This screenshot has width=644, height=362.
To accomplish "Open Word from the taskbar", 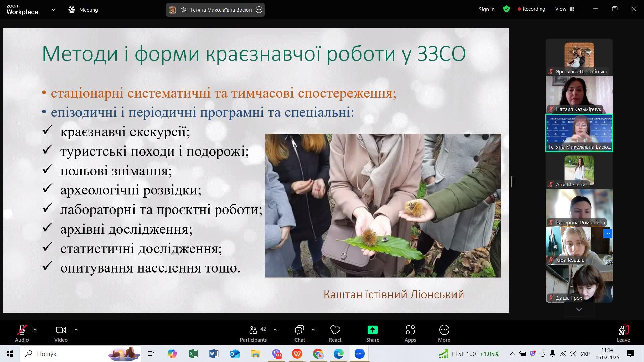I will click(x=214, y=354).
